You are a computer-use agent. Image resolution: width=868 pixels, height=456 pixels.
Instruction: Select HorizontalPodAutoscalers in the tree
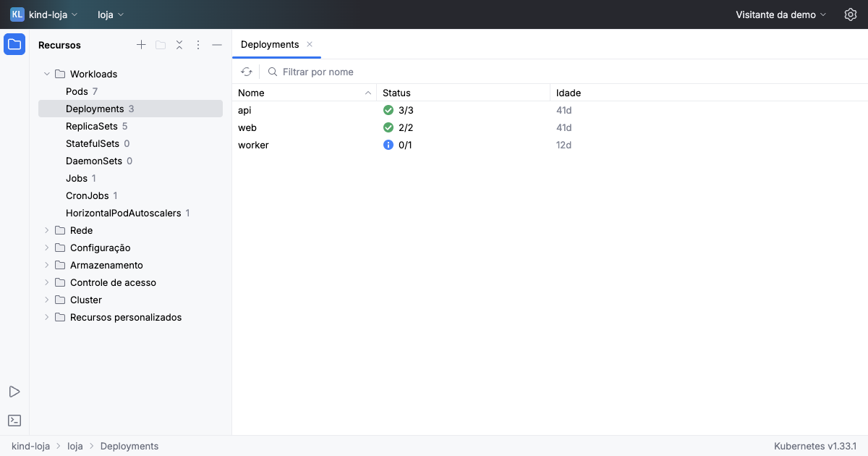point(130,213)
